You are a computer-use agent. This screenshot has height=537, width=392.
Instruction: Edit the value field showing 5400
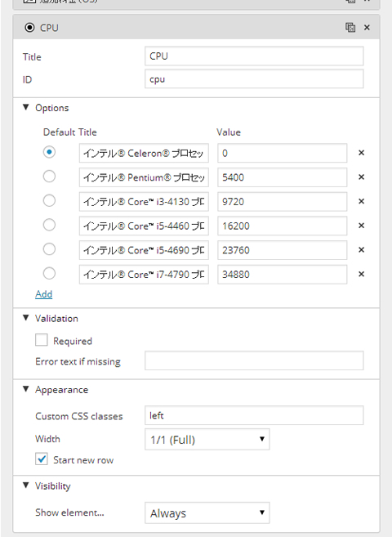pos(283,177)
